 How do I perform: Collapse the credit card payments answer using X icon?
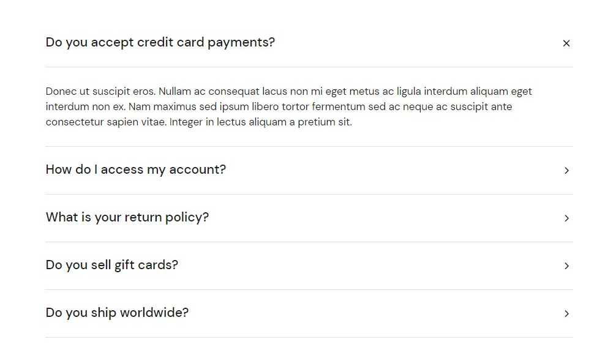[566, 43]
